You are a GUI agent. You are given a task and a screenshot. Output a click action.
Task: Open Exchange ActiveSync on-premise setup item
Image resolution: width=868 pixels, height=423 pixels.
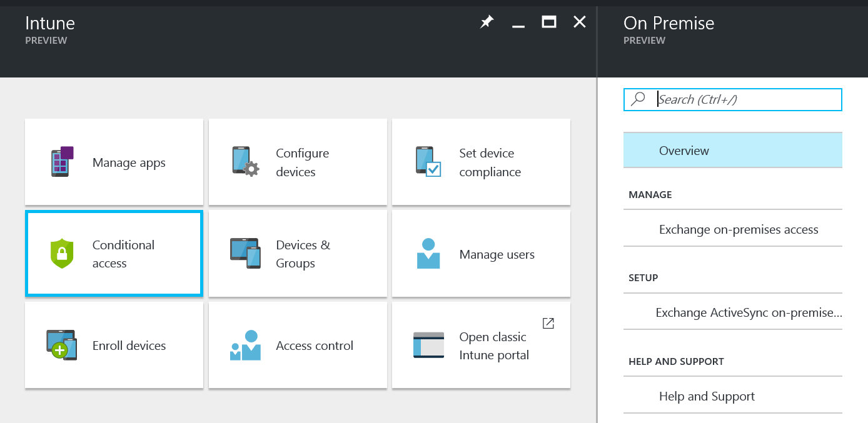747,312
